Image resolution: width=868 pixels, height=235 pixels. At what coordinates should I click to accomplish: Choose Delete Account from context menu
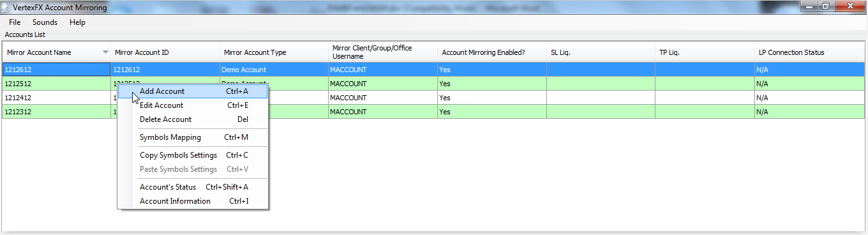[x=193, y=119]
